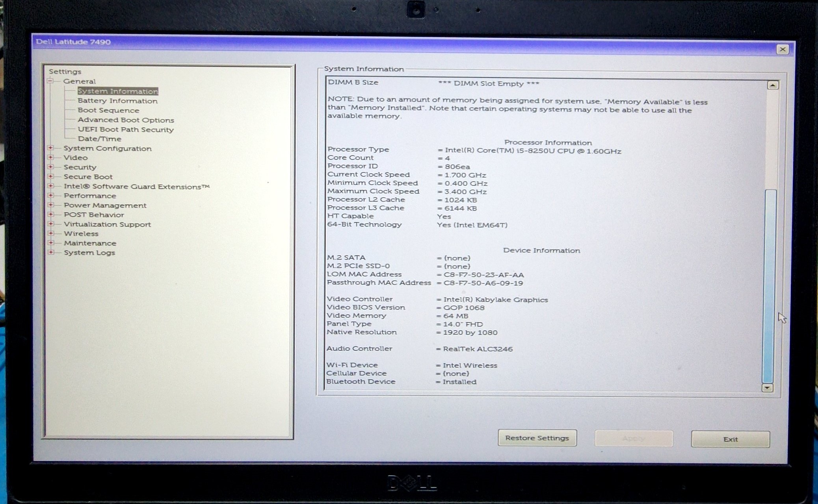Click the Processor Type value i5-8250U

(533, 151)
